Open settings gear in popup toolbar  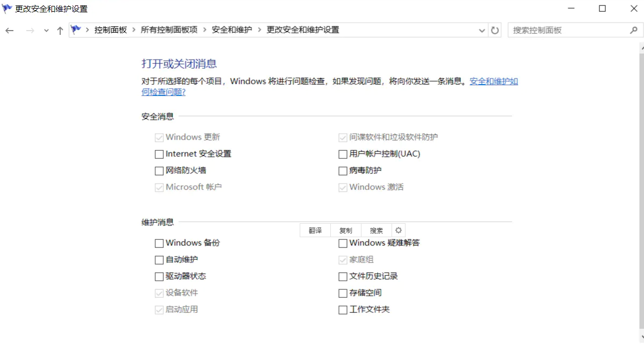[399, 230]
